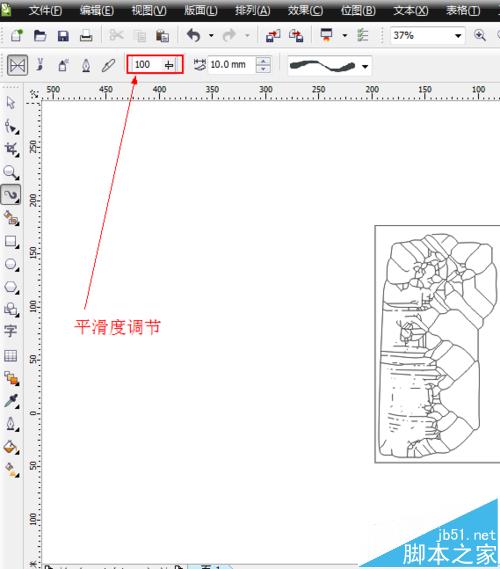Open the 效果(C) menu
This screenshot has width=500, height=569.
pos(305,10)
